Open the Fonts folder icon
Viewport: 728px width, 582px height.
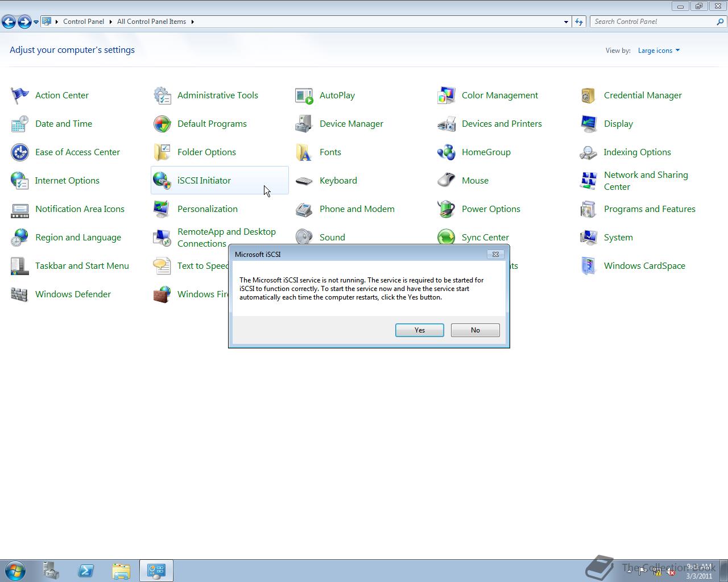point(304,152)
